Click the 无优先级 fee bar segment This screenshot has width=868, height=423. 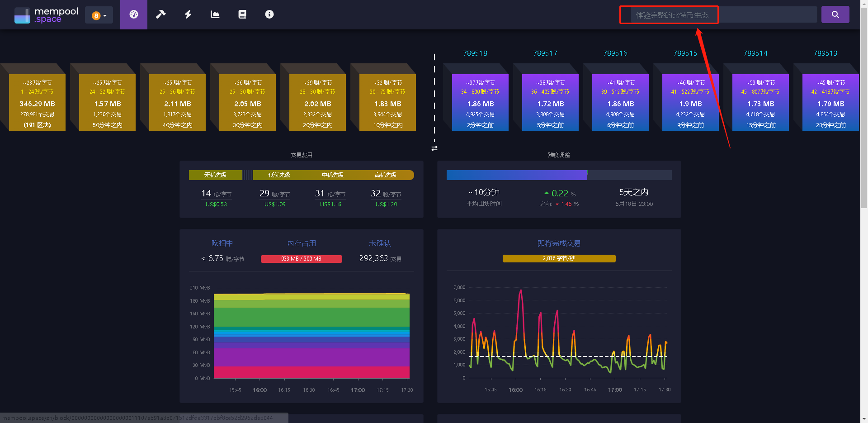[216, 175]
